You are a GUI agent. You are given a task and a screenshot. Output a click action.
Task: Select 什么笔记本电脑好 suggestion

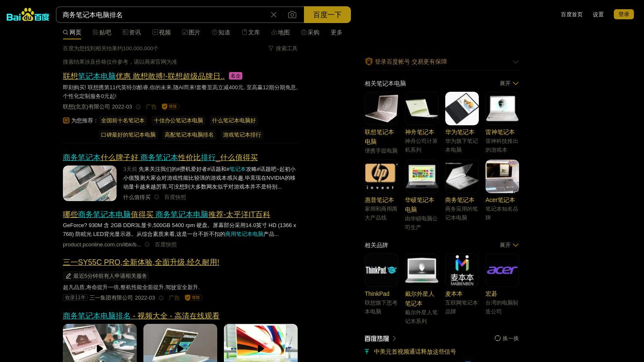[x=234, y=121]
